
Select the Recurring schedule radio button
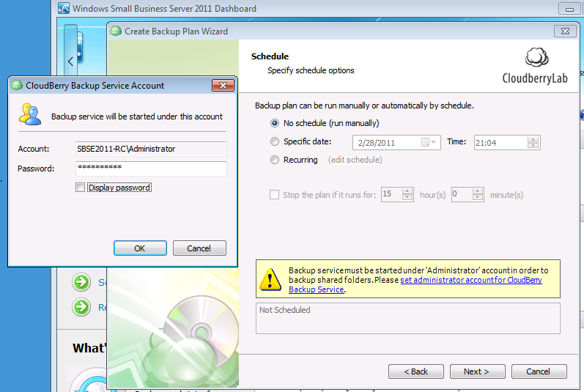pyautogui.click(x=275, y=160)
